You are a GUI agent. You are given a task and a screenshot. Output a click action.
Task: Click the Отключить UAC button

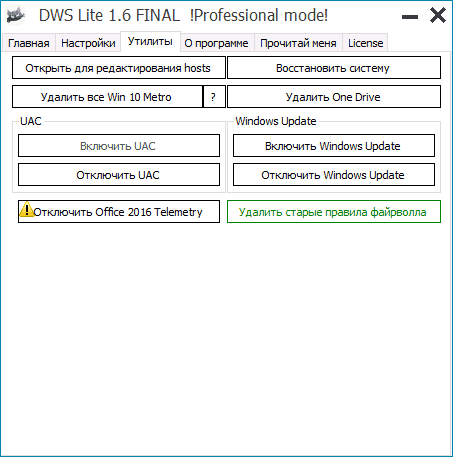tap(119, 175)
